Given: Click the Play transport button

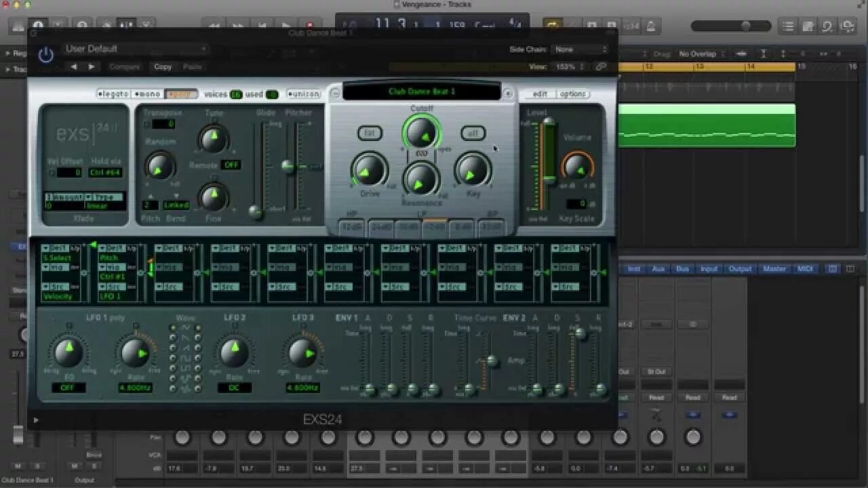Looking at the screenshot, I should (x=286, y=26).
